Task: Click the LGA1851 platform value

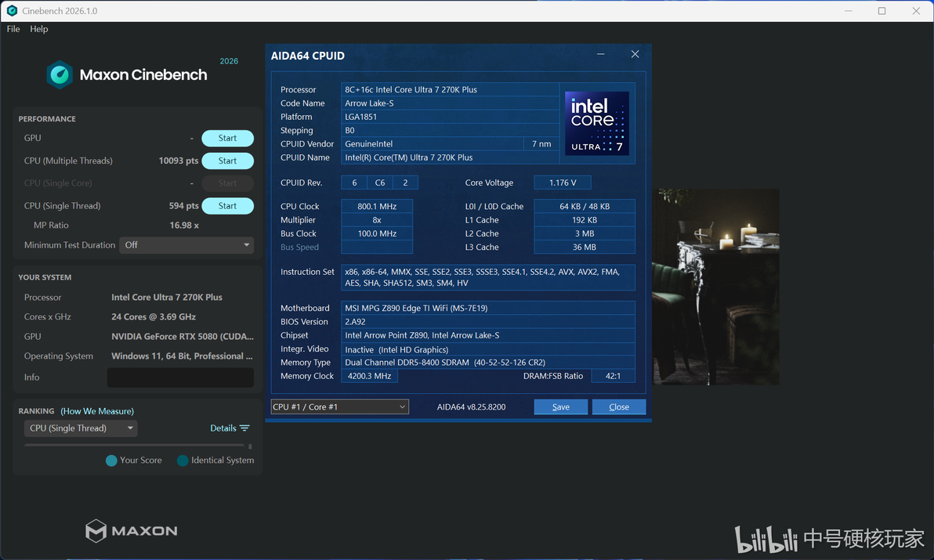Action: click(x=450, y=117)
